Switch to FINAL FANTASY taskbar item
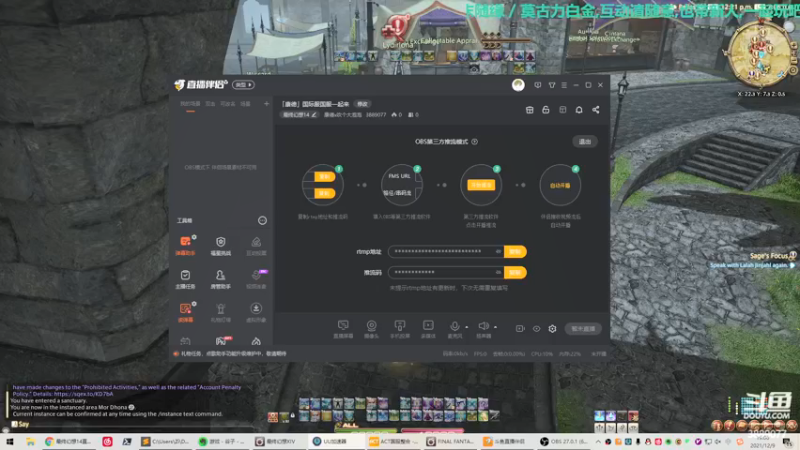The image size is (800, 450). pos(451,442)
